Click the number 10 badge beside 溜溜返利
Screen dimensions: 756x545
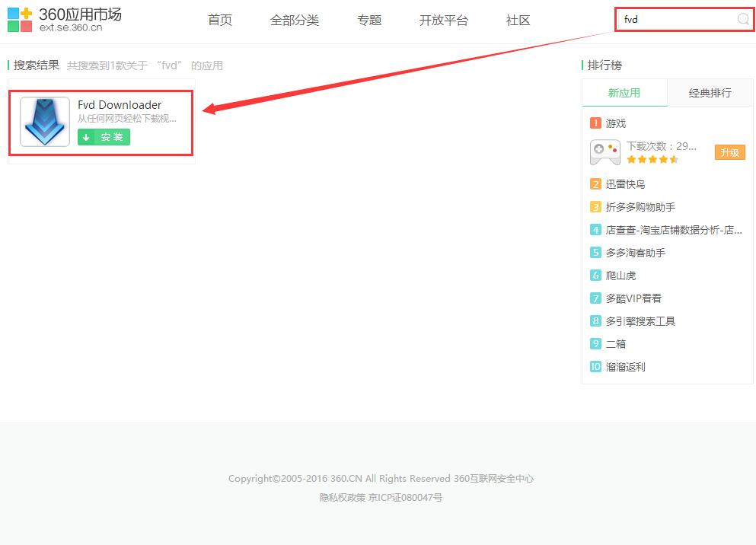pyautogui.click(x=595, y=367)
